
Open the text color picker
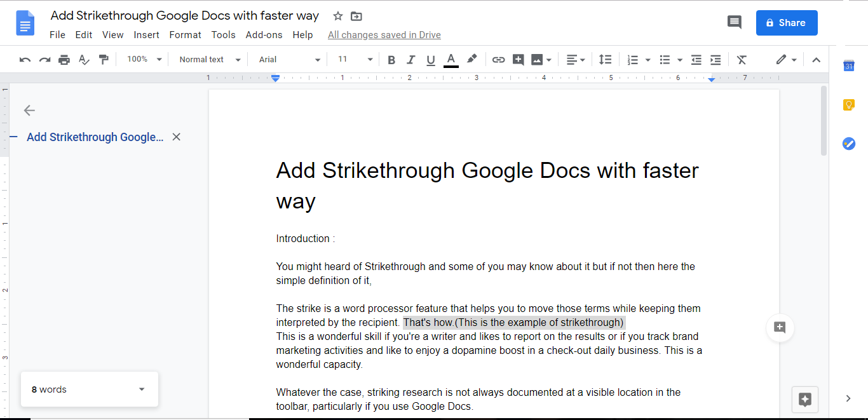point(451,60)
